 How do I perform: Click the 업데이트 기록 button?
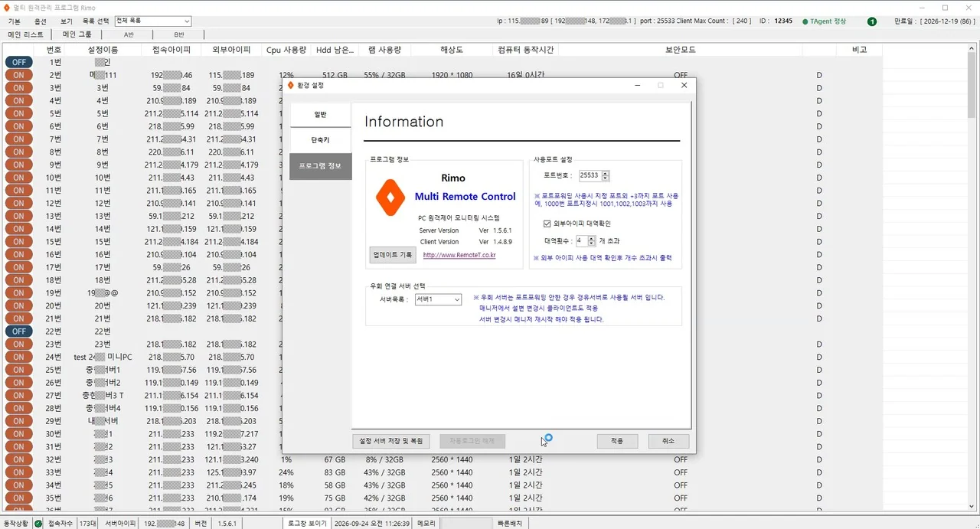point(393,254)
